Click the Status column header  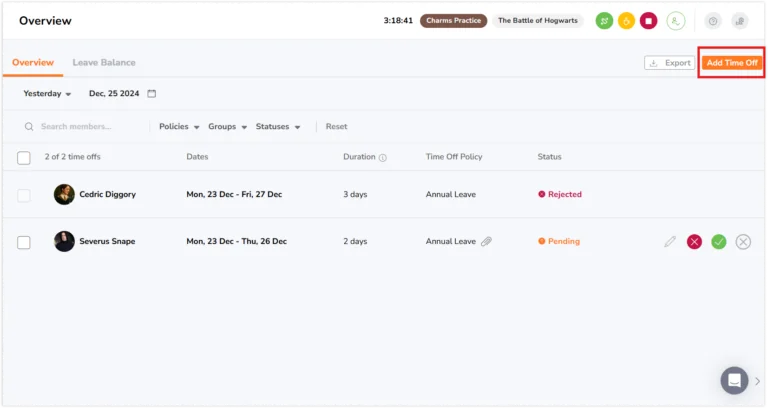(x=550, y=157)
